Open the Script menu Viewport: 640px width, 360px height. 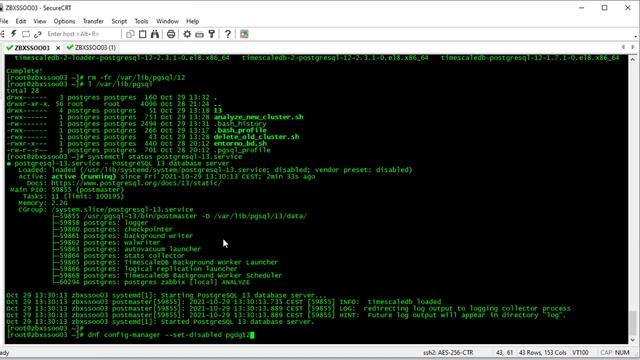click(119, 21)
